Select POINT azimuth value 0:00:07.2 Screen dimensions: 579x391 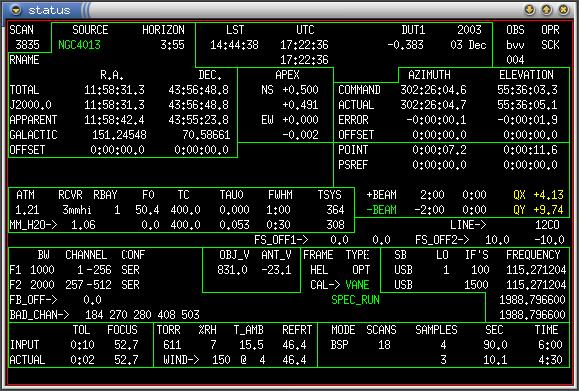coord(439,150)
